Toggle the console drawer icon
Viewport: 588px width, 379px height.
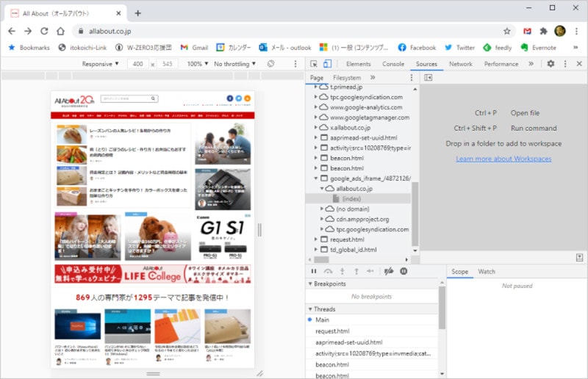point(579,258)
